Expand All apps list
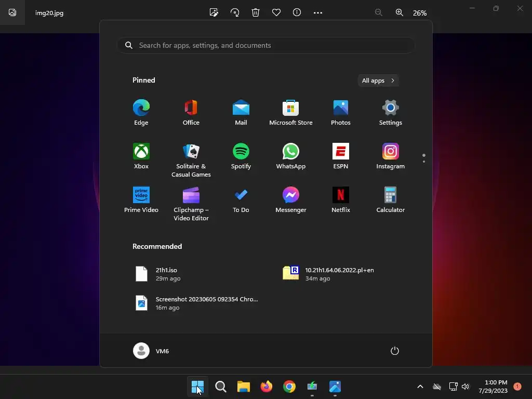 click(x=378, y=81)
